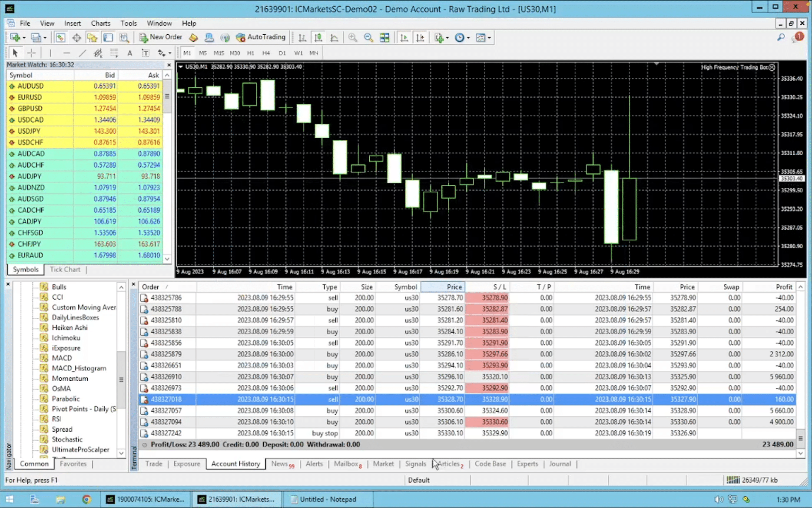812x508 pixels.
Task: Toggle Chart Shift from the toolbar
Action: 420,38
